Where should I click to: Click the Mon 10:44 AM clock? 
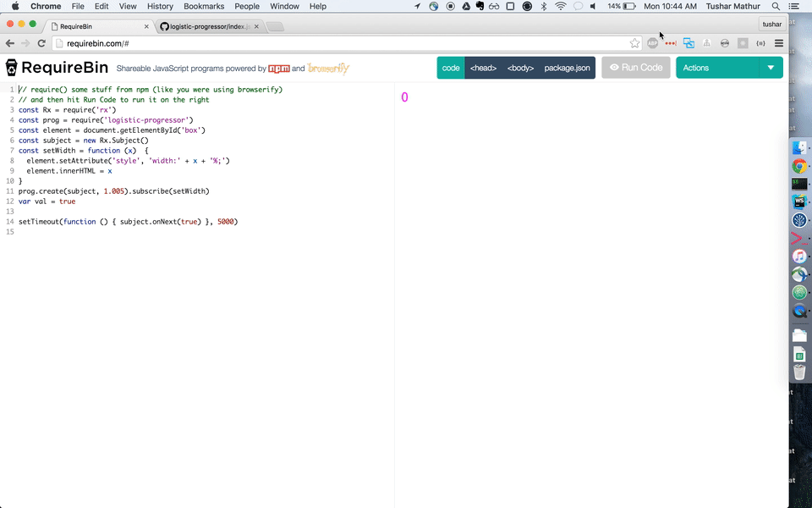pos(670,6)
